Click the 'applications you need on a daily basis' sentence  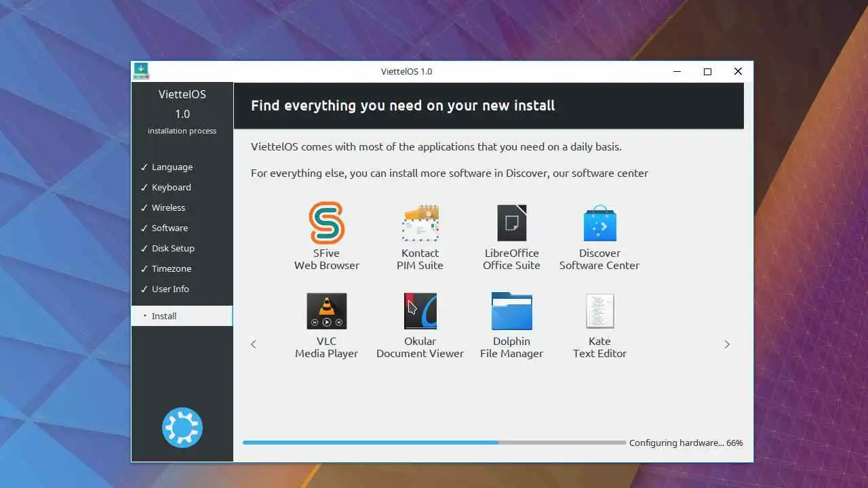click(436, 146)
